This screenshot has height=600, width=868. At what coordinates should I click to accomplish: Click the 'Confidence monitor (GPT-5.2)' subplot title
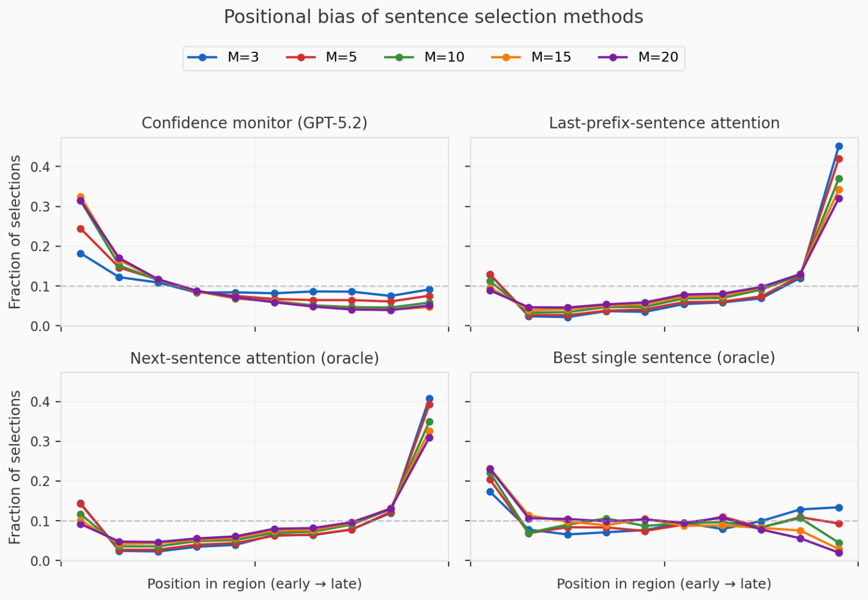(x=254, y=123)
